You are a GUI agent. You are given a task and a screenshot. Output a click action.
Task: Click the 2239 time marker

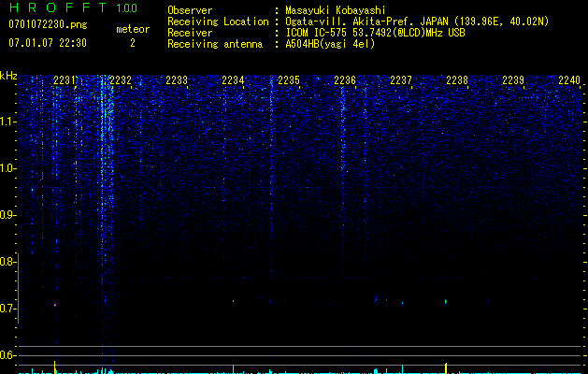513,80
